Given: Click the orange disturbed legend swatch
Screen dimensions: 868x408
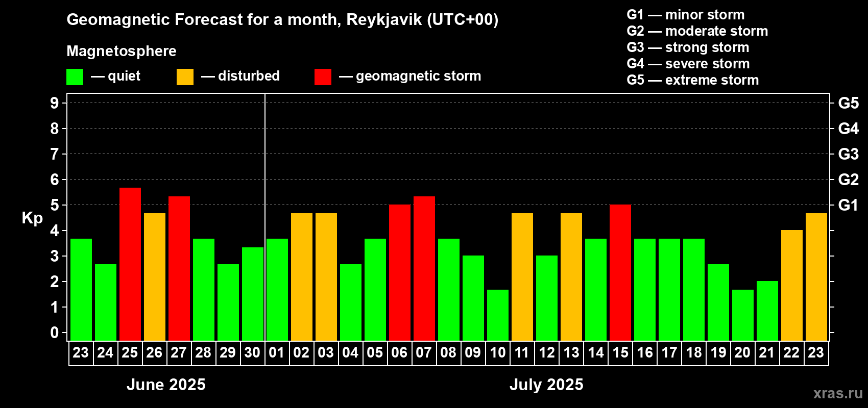Looking at the screenshot, I should (185, 77).
